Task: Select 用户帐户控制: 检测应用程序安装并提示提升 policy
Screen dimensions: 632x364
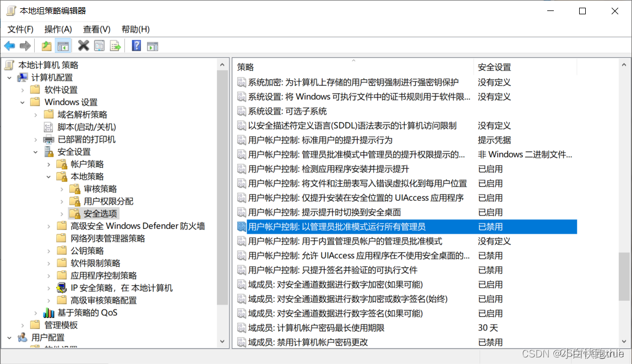Action: (329, 169)
